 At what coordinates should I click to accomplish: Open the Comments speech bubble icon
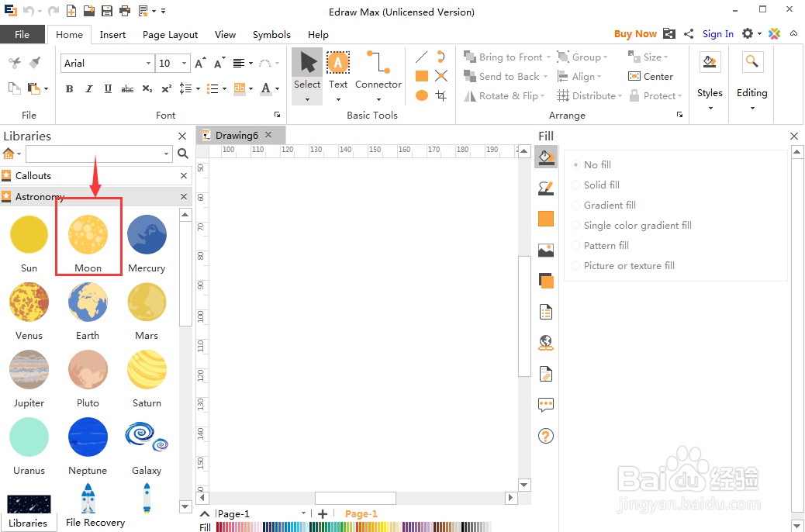(x=546, y=405)
